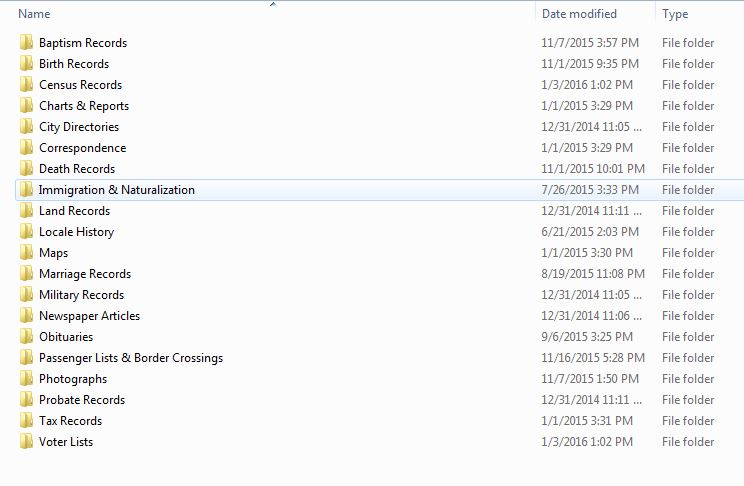
Task: Click the Passenger Lists & Border Crossings folder icon
Action: point(27,357)
